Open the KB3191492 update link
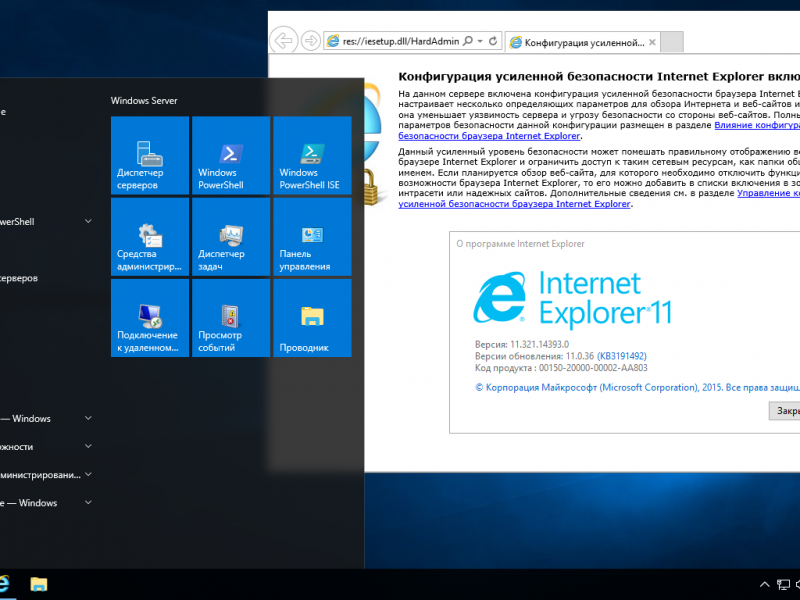This screenshot has height=600, width=800. point(621,356)
